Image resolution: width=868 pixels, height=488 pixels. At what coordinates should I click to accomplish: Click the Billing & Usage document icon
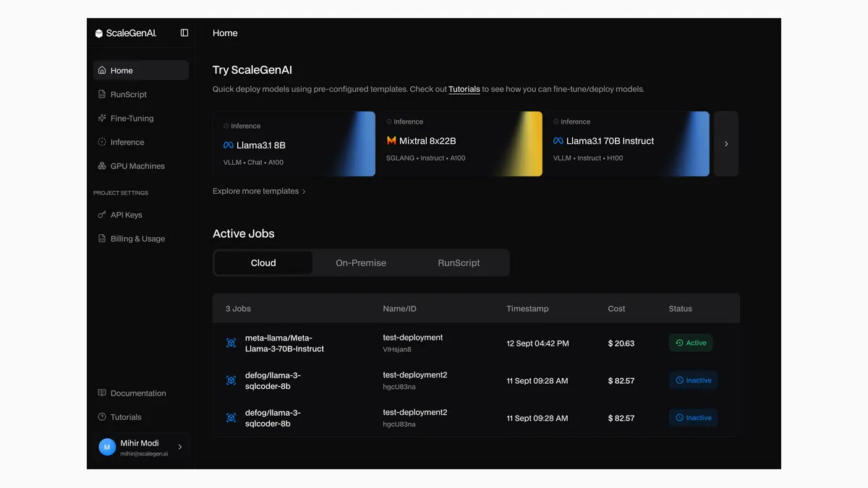coord(102,239)
